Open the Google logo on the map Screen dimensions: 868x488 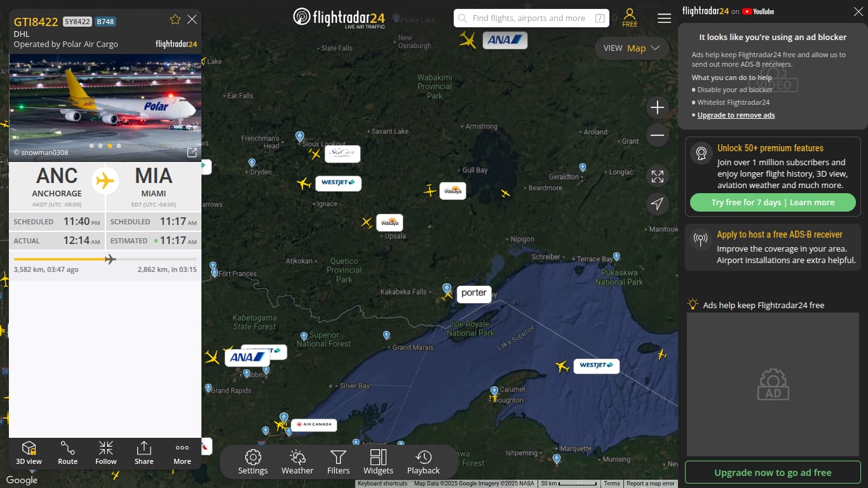[x=22, y=480]
